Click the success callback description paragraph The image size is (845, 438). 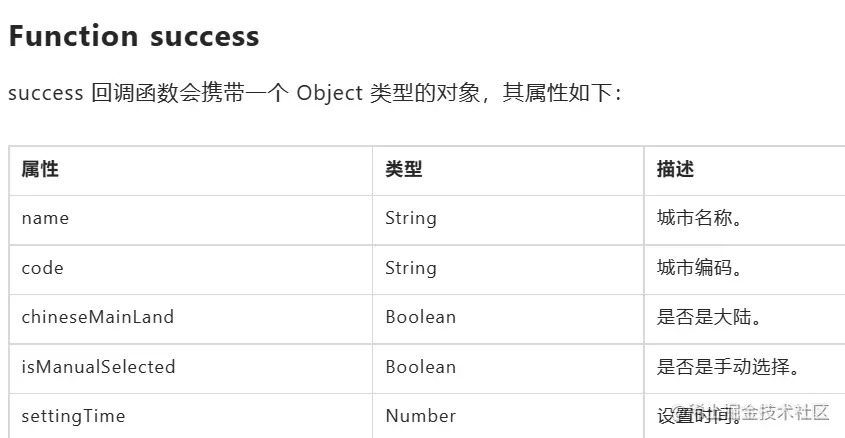(x=315, y=94)
